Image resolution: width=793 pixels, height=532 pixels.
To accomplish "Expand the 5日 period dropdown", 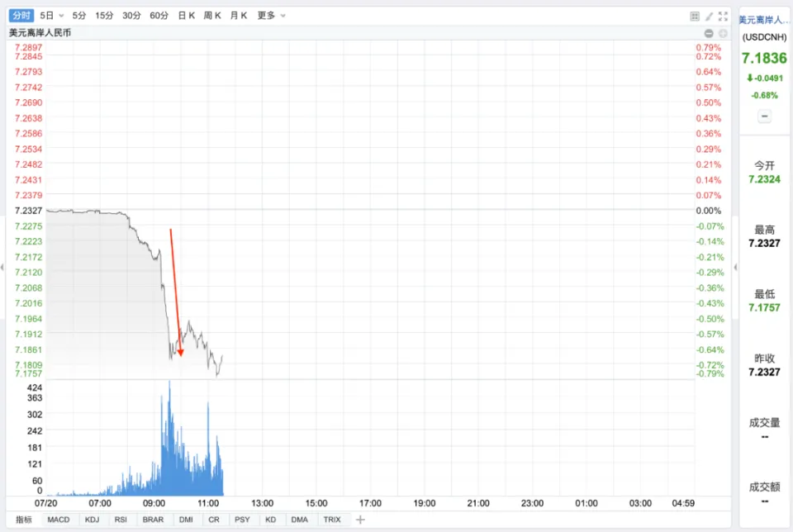I will pyautogui.click(x=52, y=16).
